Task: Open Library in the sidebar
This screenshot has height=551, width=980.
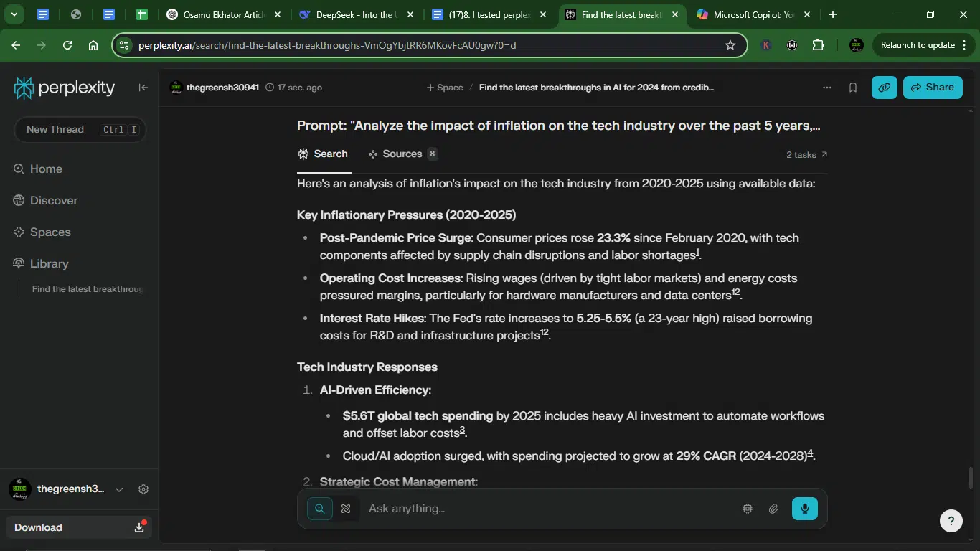Action: tap(41, 264)
